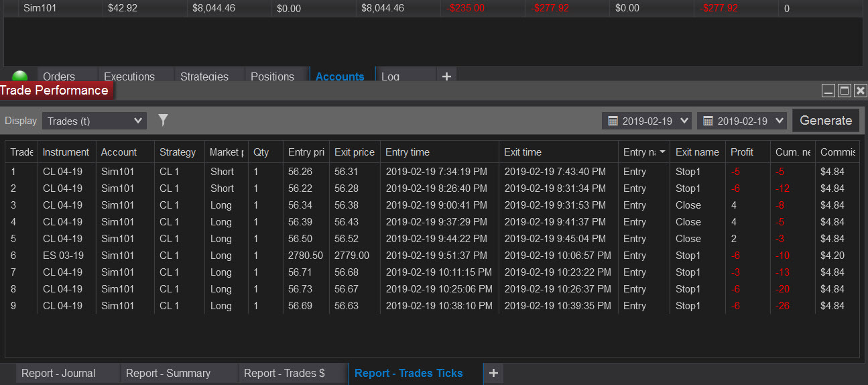Screen dimensions: 868x385
Task: Open the Report - Summary tab
Action: tap(168, 373)
